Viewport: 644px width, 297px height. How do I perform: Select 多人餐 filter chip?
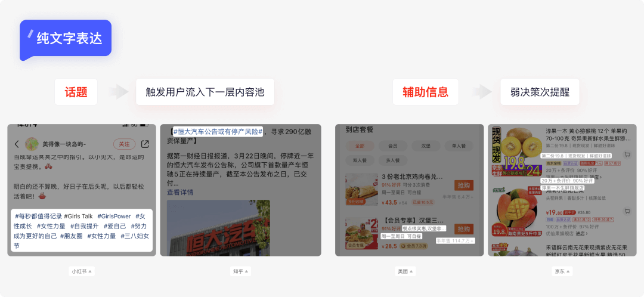[393, 160]
